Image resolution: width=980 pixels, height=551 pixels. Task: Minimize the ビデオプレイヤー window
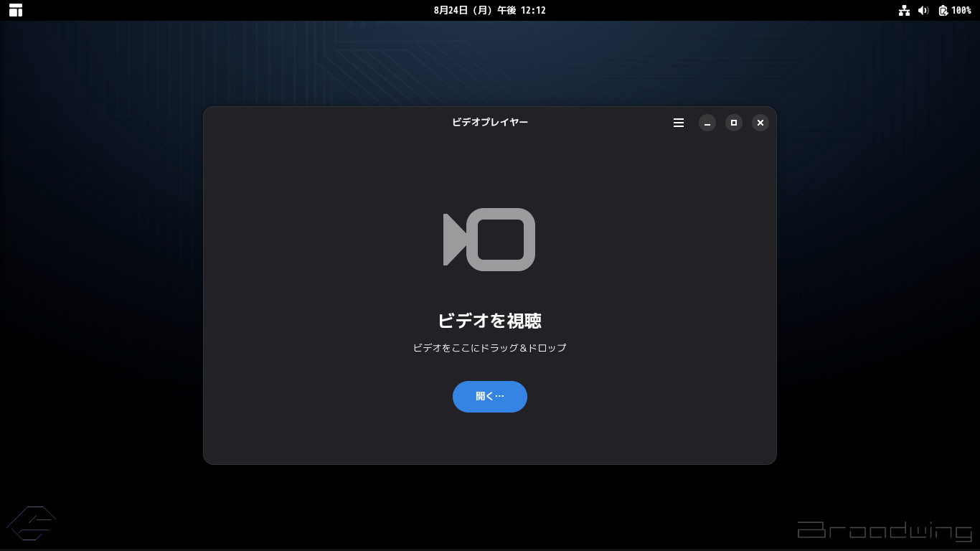(707, 123)
